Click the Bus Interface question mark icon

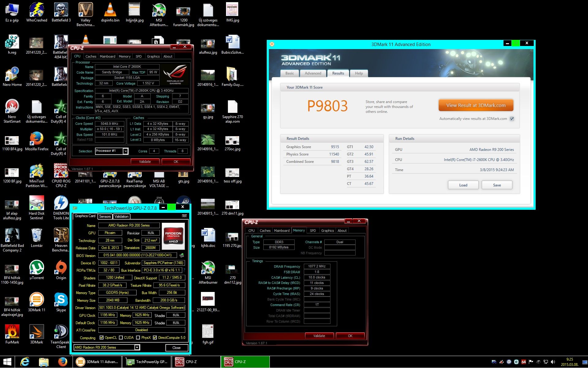184,270
